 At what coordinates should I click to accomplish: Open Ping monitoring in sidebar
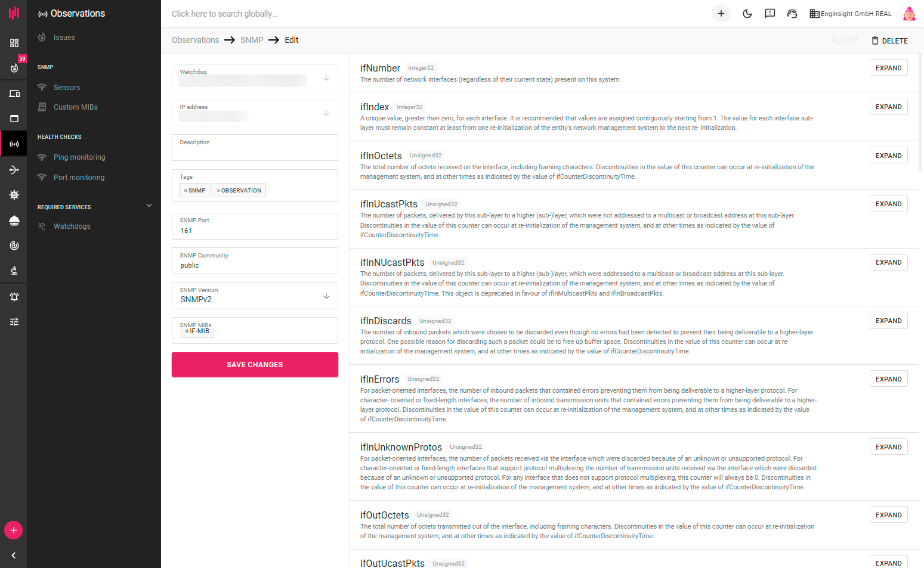(79, 157)
